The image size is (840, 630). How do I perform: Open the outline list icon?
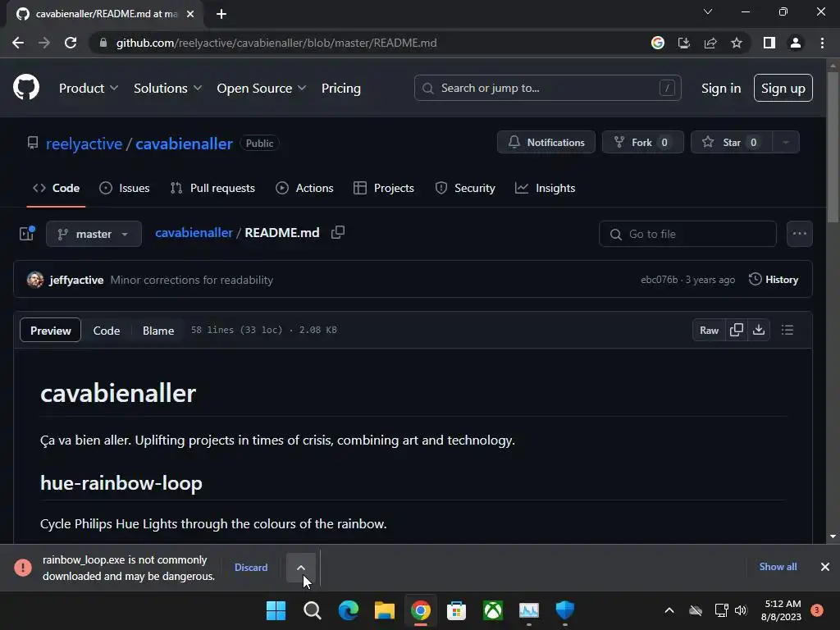[787, 330]
